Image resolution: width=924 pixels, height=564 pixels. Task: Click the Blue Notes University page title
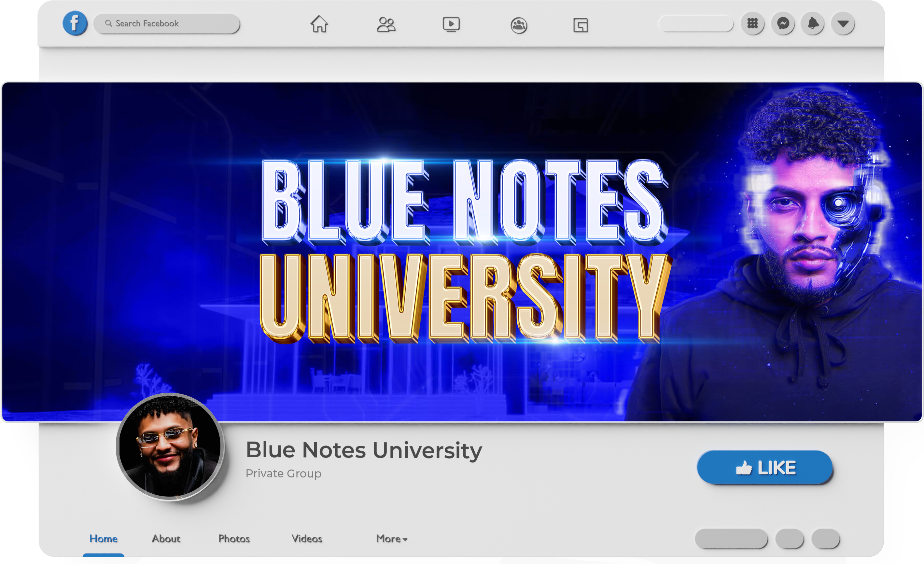364,450
